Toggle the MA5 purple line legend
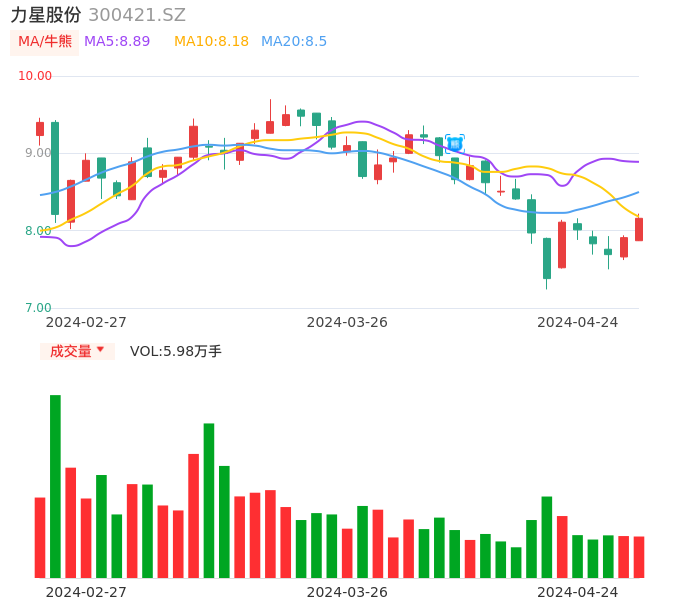This screenshot has width=686, height=606. pyautogui.click(x=117, y=42)
